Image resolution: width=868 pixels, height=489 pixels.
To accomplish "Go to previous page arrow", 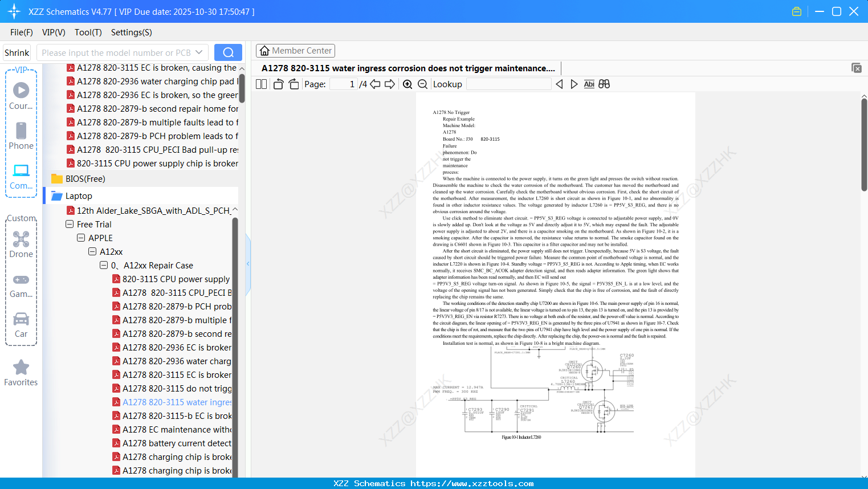I will tap(375, 84).
